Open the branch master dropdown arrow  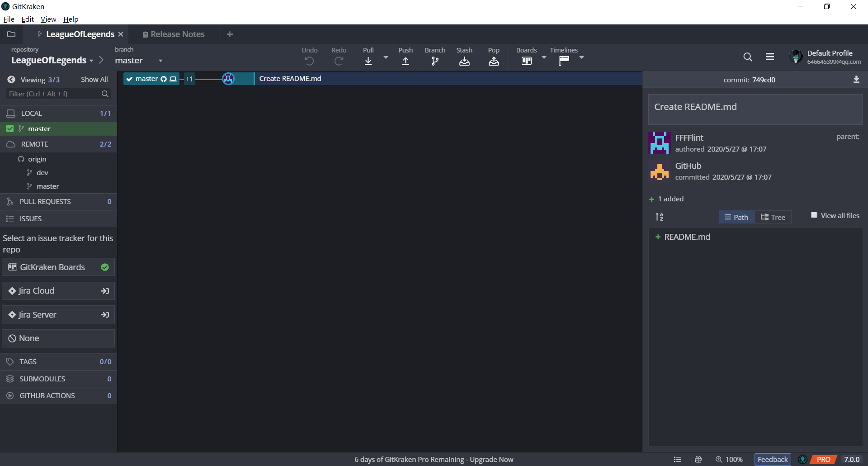[160, 61]
